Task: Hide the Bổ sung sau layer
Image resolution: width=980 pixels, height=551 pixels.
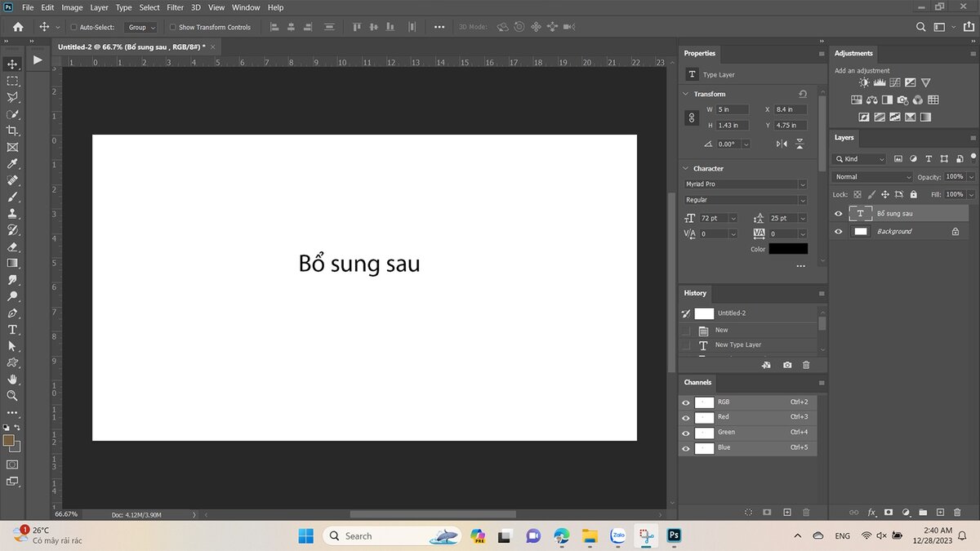Action: point(838,214)
